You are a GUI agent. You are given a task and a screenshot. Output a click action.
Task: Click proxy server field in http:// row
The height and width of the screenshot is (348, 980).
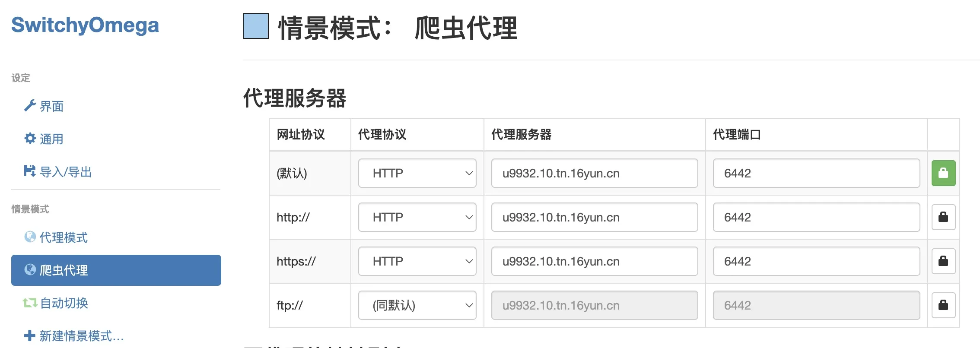(595, 217)
